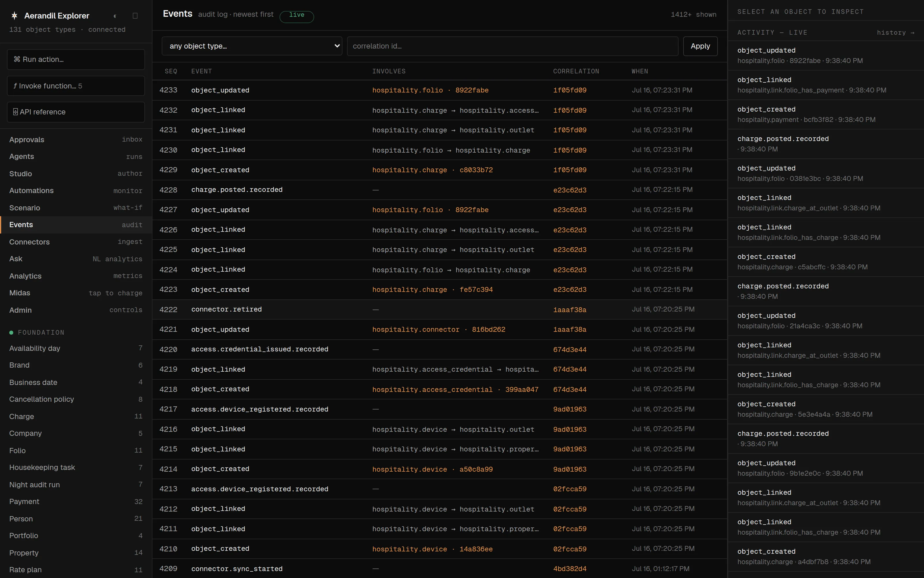Open Analytics metrics section
The image size is (924, 578).
point(76,276)
